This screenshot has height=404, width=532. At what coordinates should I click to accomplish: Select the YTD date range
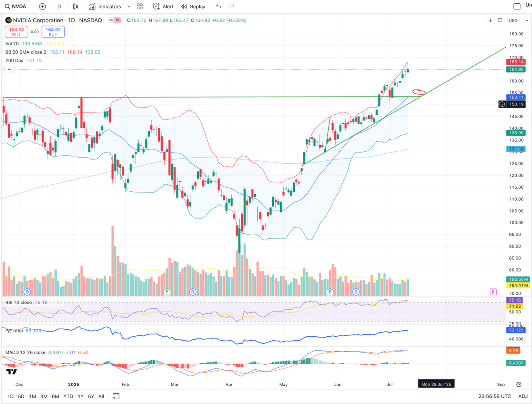coord(68,397)
